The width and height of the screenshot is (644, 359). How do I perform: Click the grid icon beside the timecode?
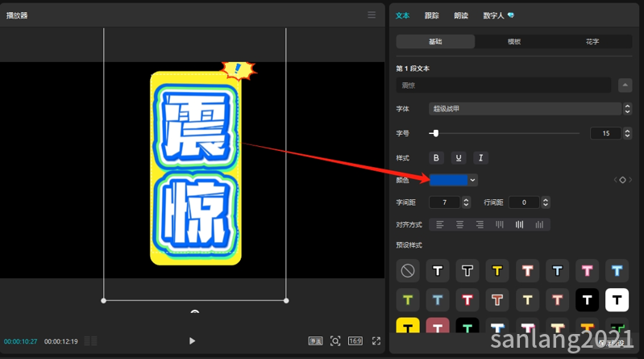coord(91,341)
